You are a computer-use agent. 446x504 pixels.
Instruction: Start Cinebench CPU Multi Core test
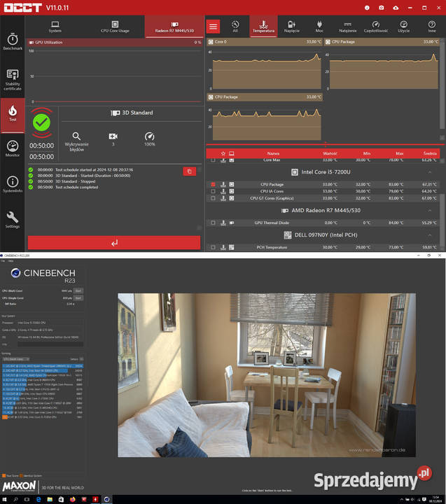(x=78, y=290)
